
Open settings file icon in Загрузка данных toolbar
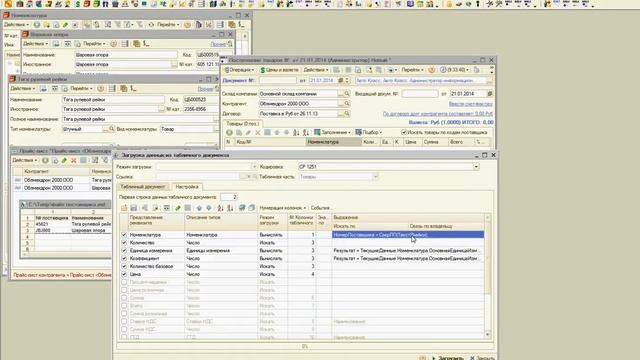click(x=124, y=208)
